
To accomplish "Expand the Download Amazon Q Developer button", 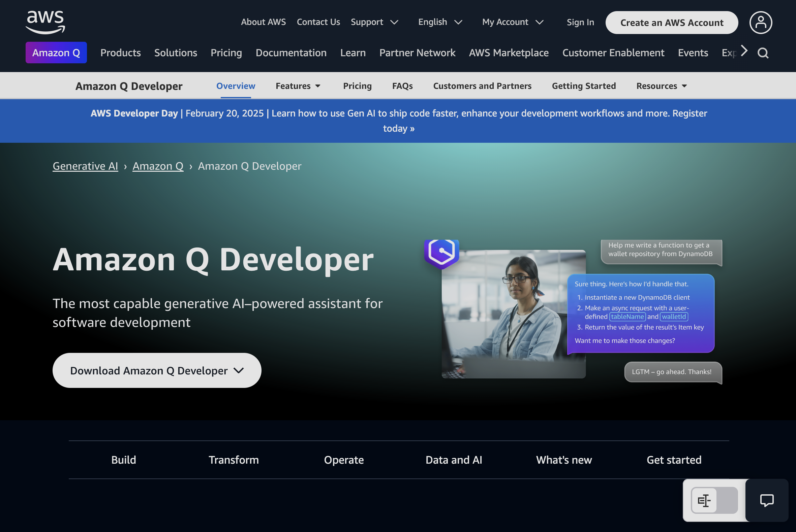I will 157,370.
